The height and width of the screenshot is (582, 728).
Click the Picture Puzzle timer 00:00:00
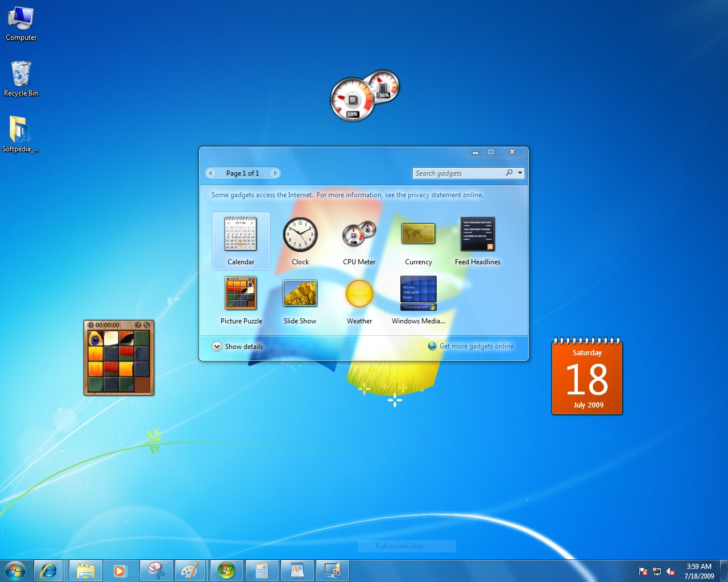pyautogui.click(x=107, y=325)
